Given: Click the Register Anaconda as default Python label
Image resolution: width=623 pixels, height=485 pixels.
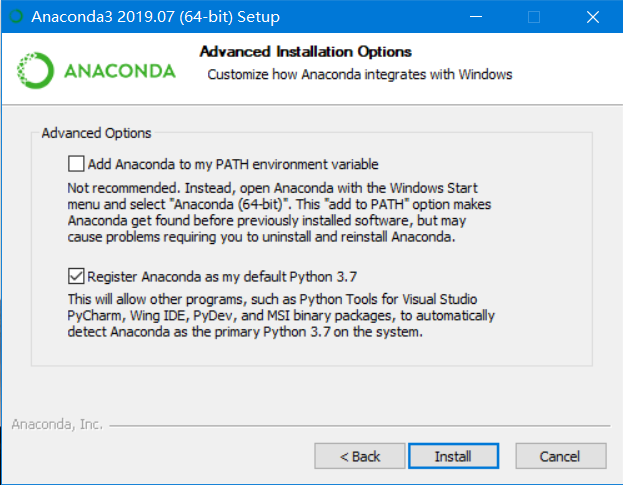Looking at the screenshot, I should (x=222, y=276).
